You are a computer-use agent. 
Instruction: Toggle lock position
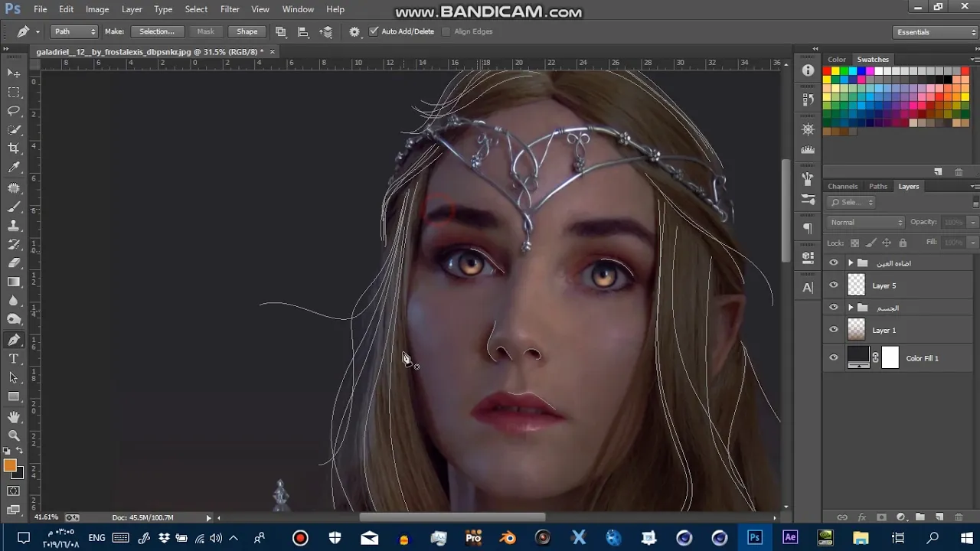point(887,243)
